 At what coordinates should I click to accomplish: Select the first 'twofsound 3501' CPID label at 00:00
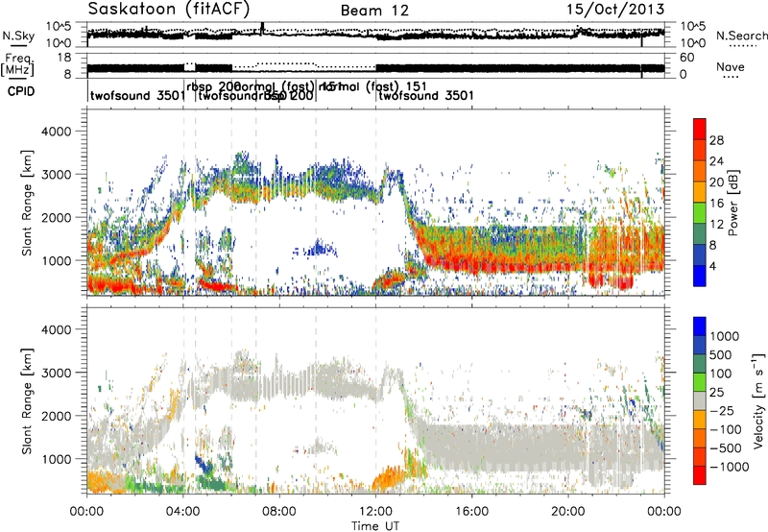pyautogui.click(x=137, y=95)
